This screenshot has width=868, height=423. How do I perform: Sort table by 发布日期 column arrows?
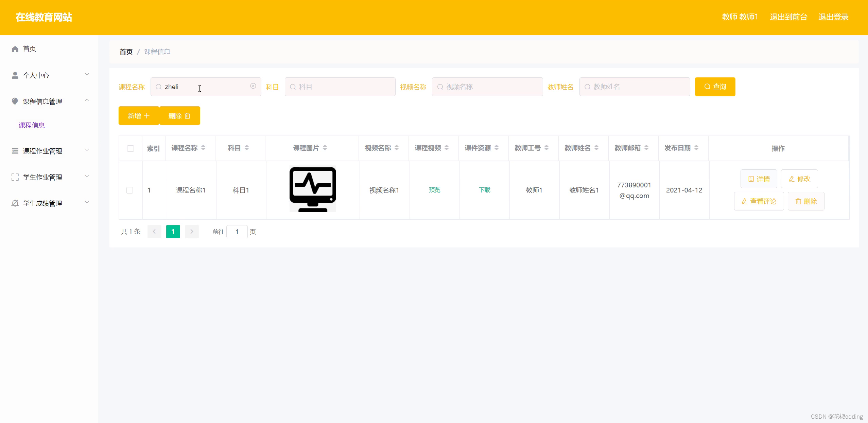696,148
